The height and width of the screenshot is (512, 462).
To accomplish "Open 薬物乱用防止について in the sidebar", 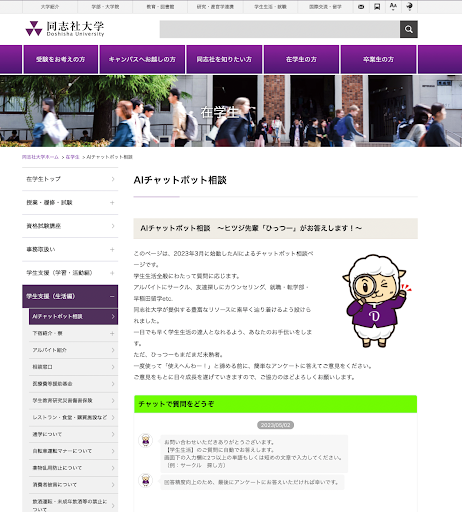I will 73,468.
